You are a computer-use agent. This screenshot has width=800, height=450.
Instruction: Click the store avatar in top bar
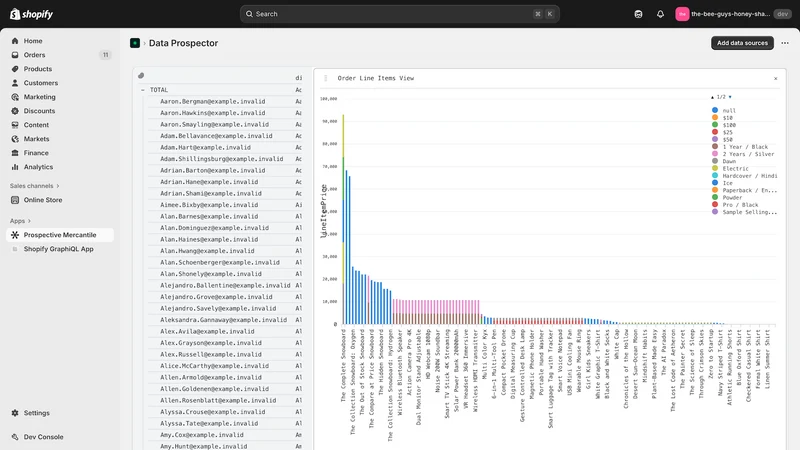[682, 14]
